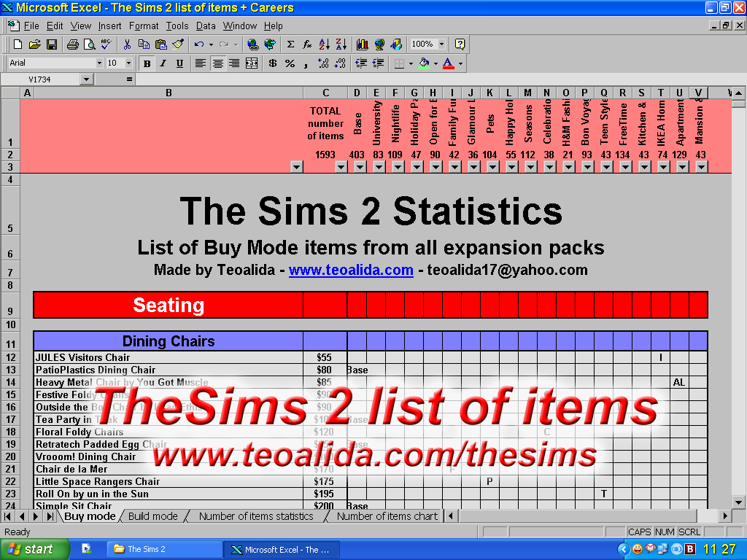The width and height of the screenshot is (747, 560).
Task: Open the Data menu
Action: pyautogui.click(x=206, y=26)
